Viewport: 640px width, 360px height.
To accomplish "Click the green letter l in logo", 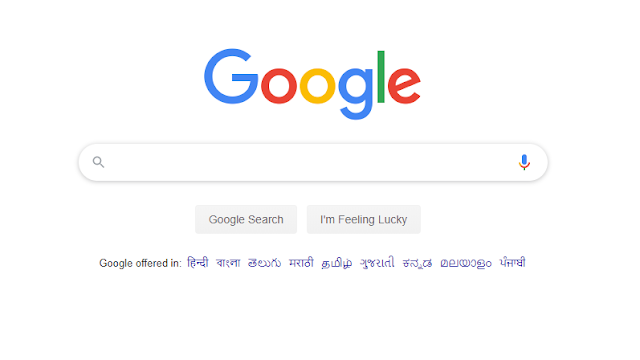I will click(x=381, y=76).
